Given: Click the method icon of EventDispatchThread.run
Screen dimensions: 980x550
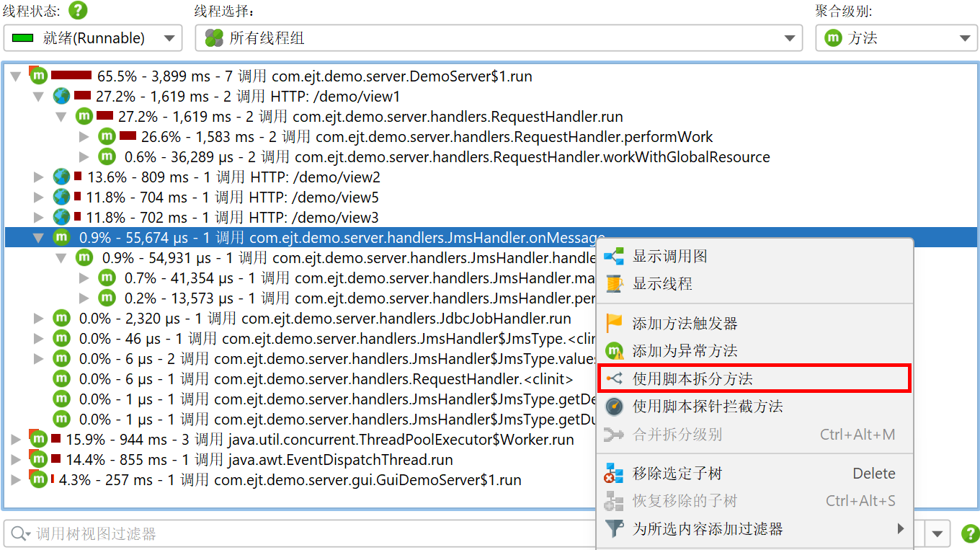Looking at the screenshot, I should [38, 459].
